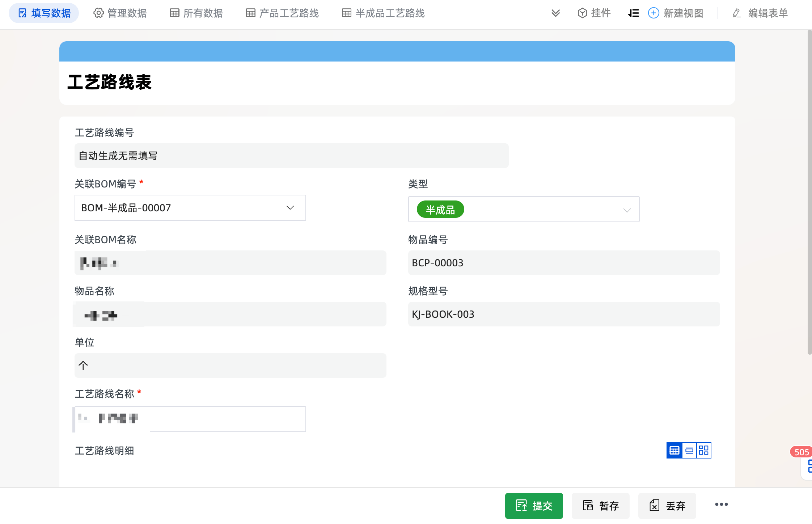Switch detail subform to list view

(689, 451)
